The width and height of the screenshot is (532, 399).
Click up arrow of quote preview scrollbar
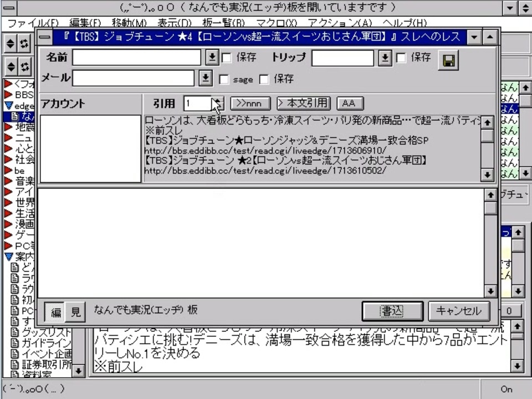point(487,122)
